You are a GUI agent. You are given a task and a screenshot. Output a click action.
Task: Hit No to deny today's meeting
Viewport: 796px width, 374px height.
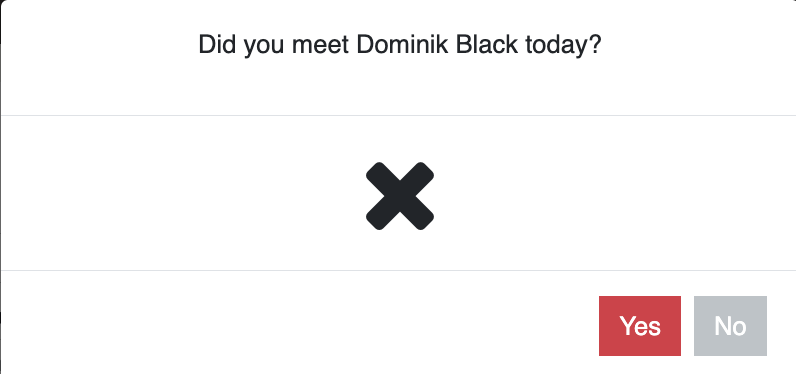[x=730, y=326]
